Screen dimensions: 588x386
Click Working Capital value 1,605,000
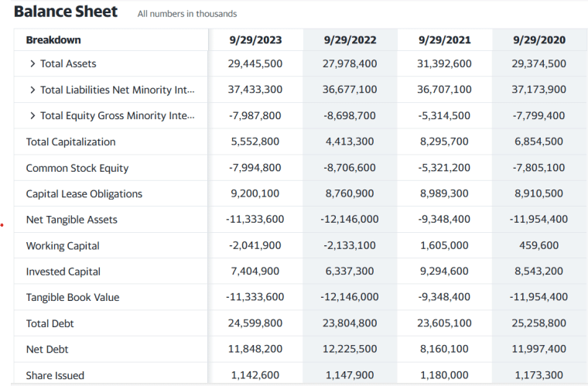444,245
